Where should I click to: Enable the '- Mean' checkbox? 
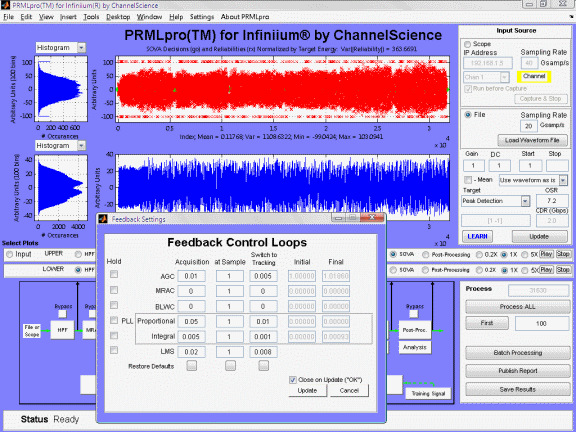(468, 180)
